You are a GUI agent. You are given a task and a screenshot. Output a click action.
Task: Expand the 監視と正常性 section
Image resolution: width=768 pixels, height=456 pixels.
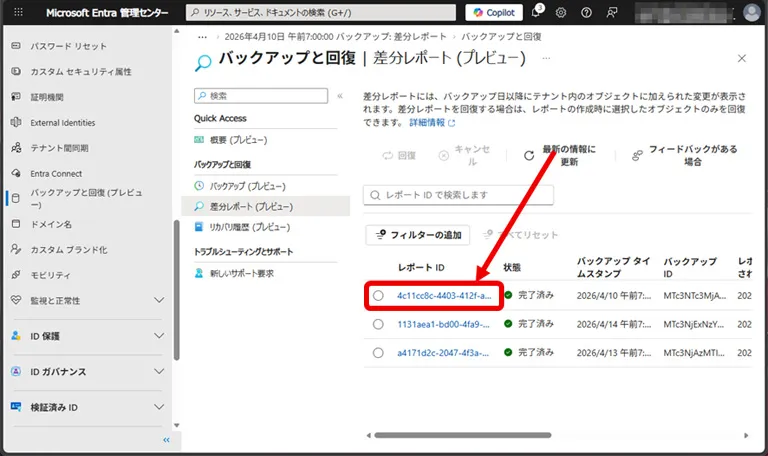pos(159,300)
